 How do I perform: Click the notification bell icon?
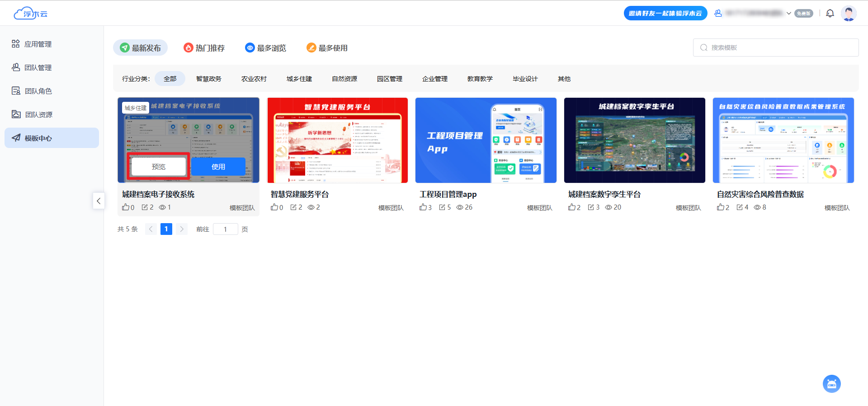pos(830,14)
